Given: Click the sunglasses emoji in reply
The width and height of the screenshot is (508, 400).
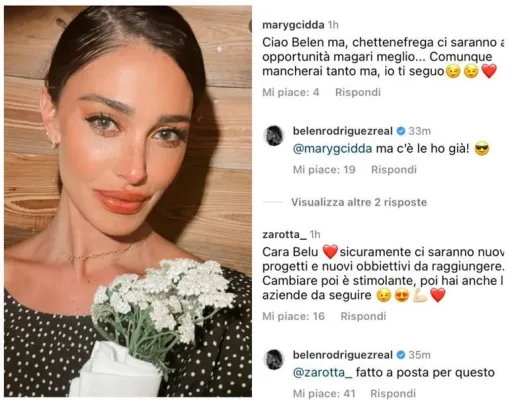Looking at the screenshot, I should tap(482, 149).
